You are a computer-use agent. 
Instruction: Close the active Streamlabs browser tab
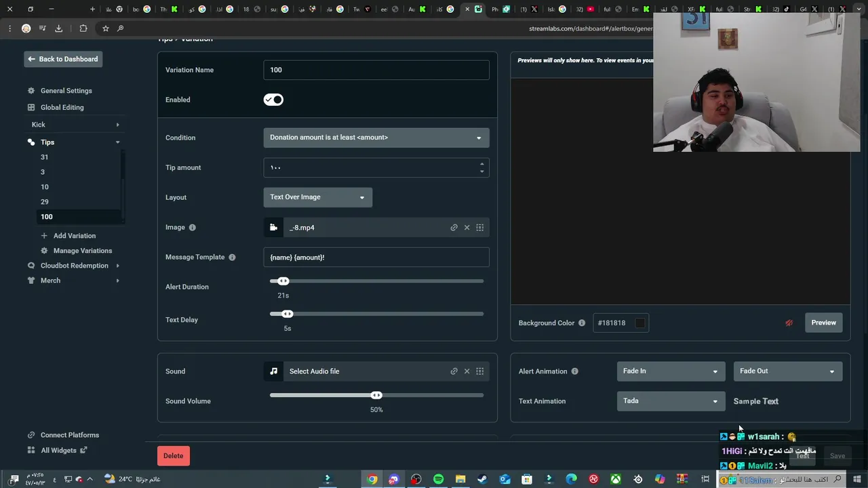point(467,9)
